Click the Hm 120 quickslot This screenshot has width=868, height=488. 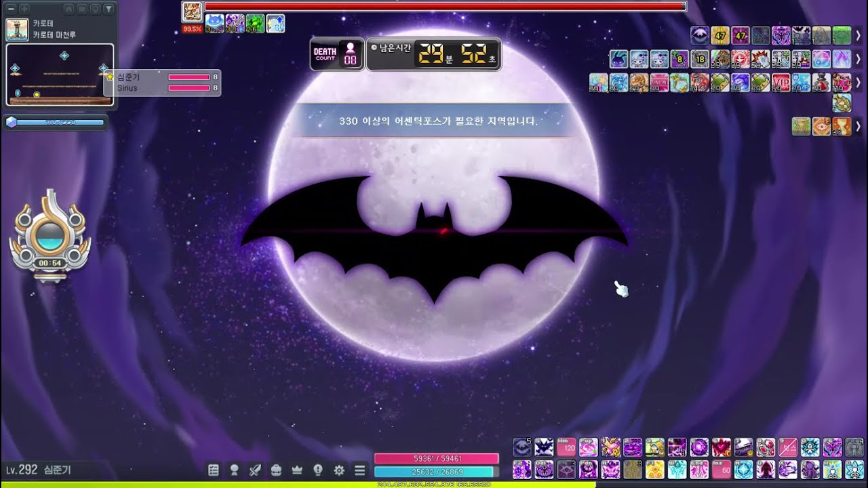click(x=566, y=447)
